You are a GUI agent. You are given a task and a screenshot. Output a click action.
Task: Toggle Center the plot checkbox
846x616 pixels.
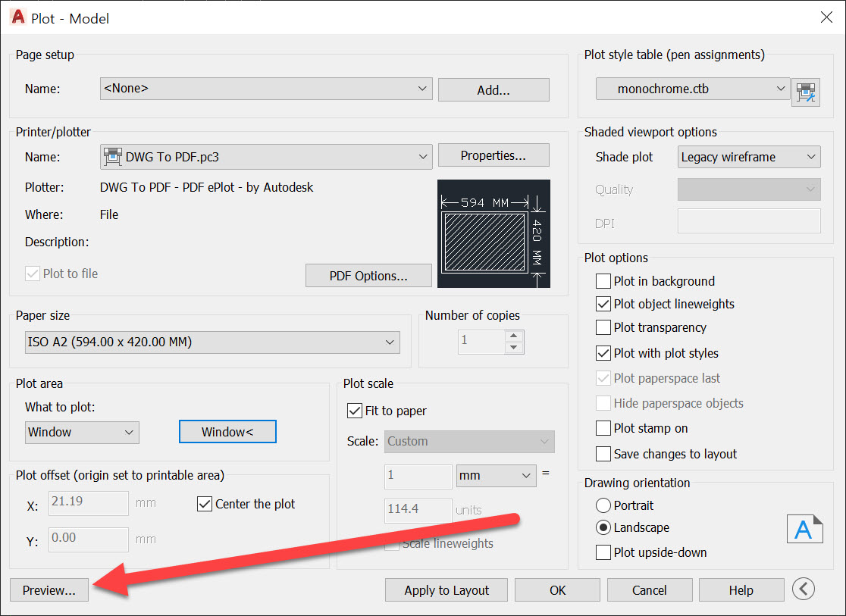[x=205, y=505]
